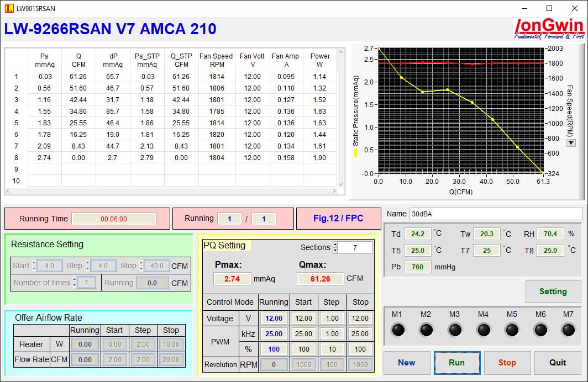Screen dimensions: 588x382
Task: Click the Fan Amp cell 0.158
Action: tap(286, 158)
